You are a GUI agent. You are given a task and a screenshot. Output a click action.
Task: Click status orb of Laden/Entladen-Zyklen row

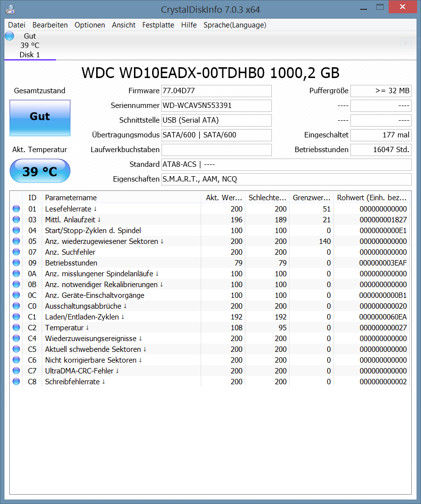[16, 317]
